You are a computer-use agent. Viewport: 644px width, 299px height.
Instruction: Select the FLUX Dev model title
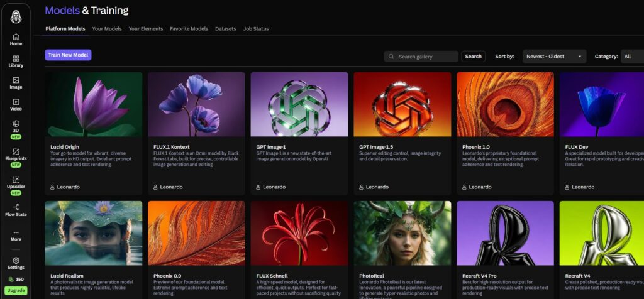pos(577,147)
